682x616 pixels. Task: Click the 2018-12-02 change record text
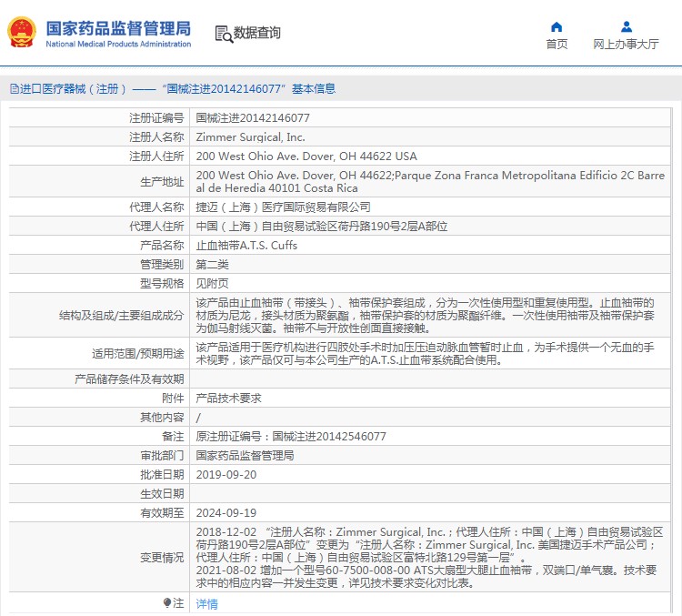tap(429, 545)
